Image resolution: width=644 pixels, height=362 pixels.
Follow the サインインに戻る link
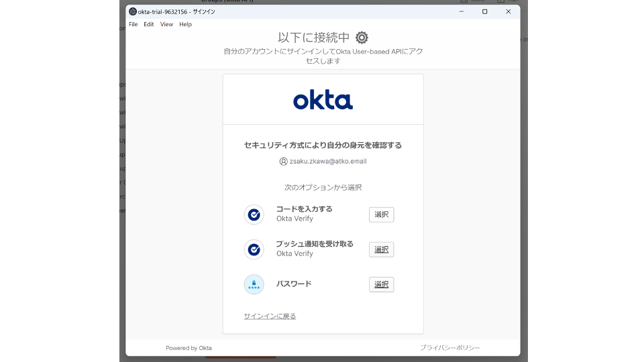coord(270,316)
